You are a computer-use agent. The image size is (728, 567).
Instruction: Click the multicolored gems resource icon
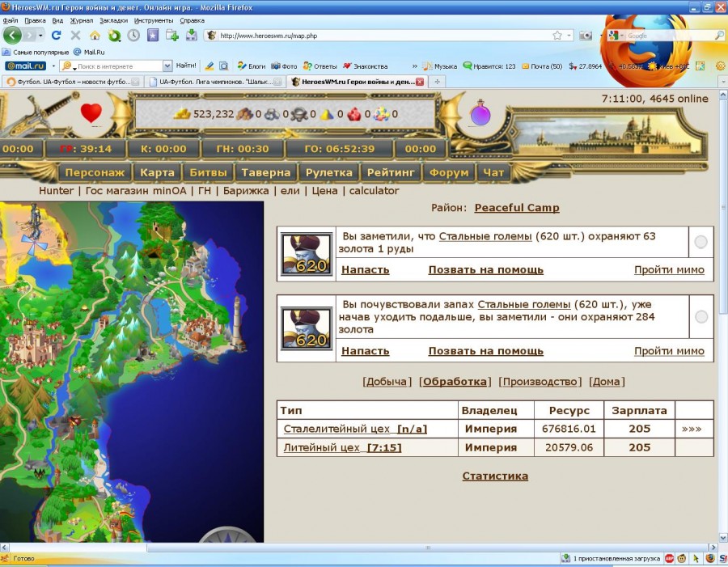pyautogui.click(x=382, y=114)
